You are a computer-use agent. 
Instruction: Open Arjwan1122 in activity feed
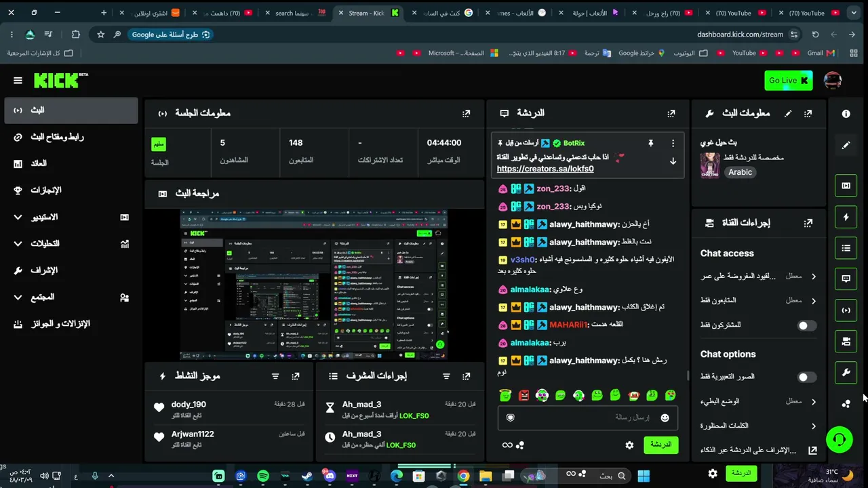(x=193, y=434)
